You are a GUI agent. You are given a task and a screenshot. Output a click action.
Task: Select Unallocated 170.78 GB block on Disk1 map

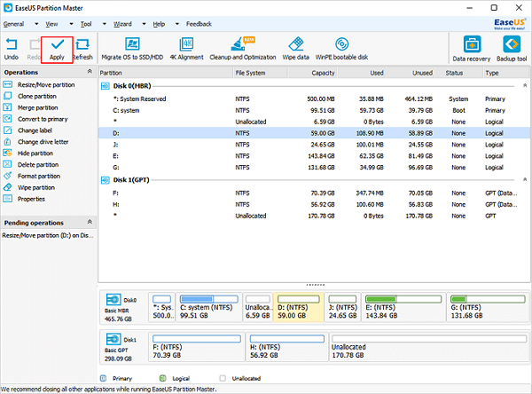click(x=429, y=347)
